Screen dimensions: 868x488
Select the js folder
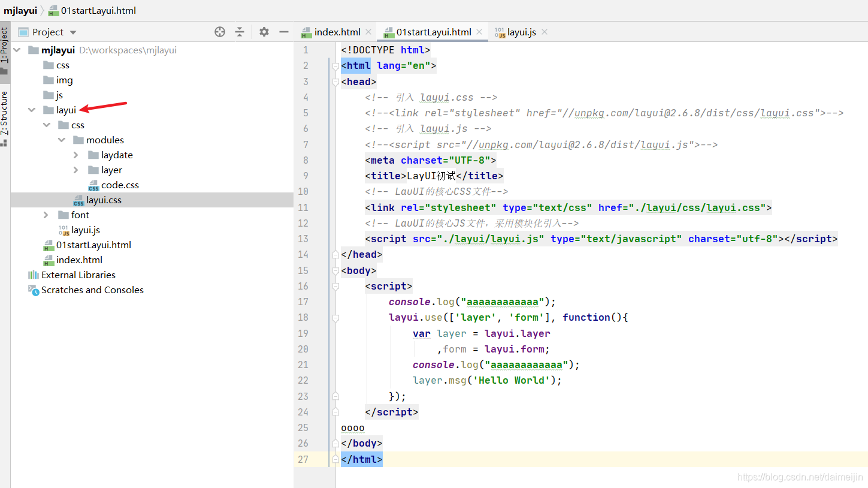[x=59, y=95]
